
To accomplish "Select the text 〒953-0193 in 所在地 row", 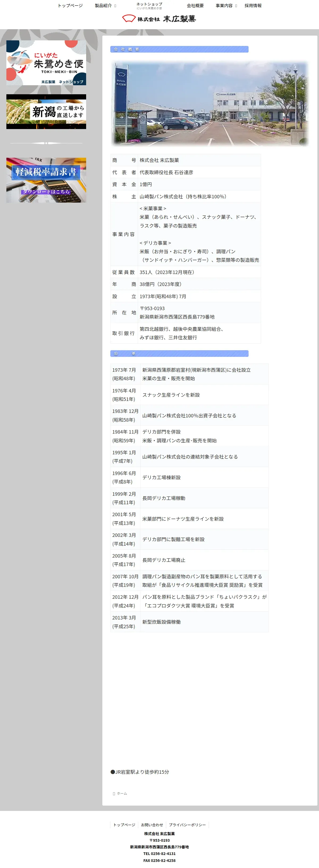I will (x=152, y=308).
